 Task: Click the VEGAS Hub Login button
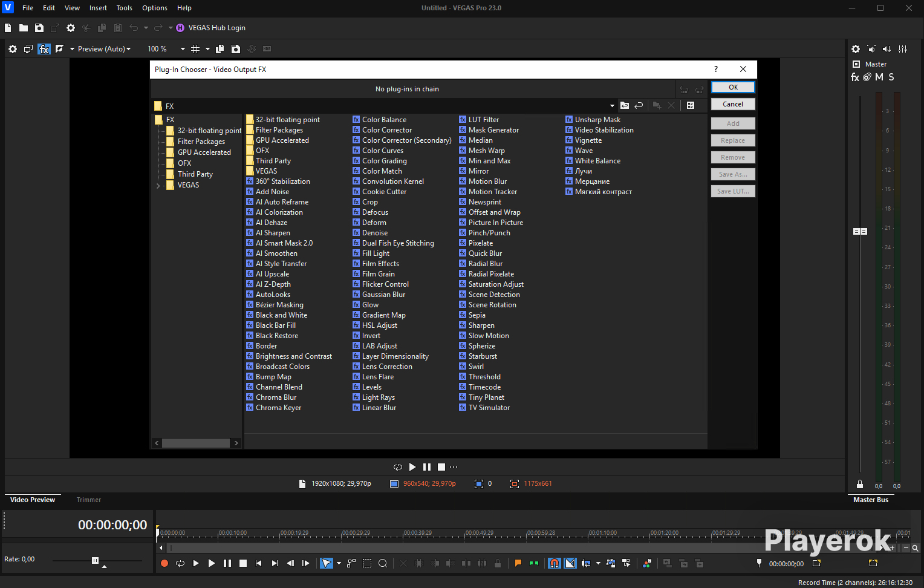coord(211,28)
